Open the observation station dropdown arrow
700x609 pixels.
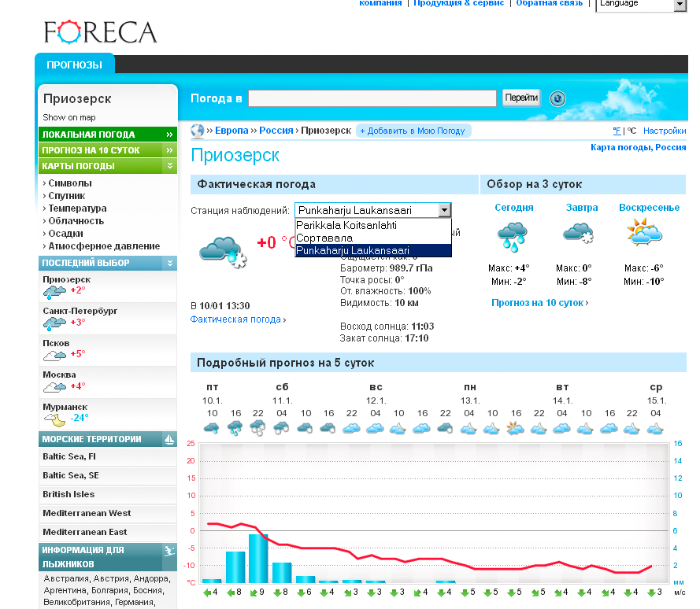point(445,210)
